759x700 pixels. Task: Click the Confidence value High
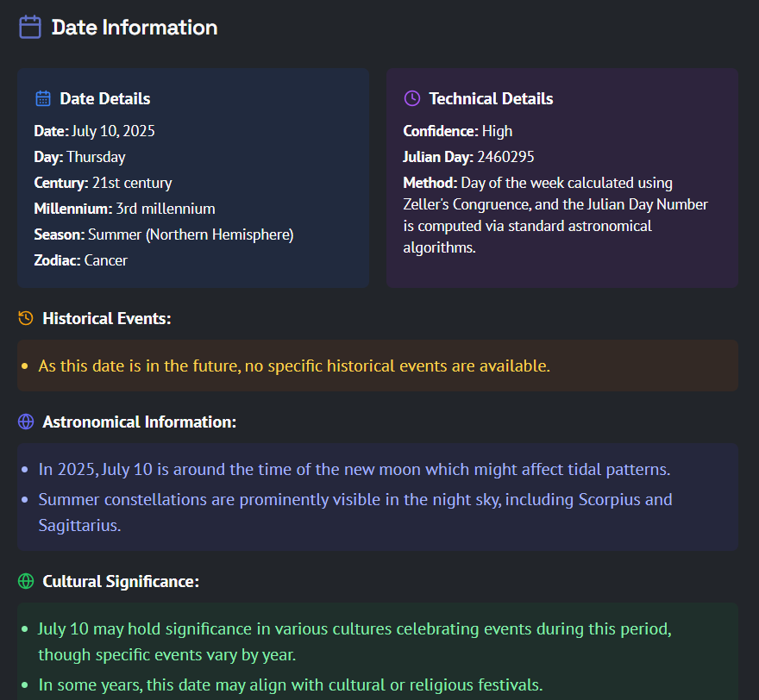pyautogui.click(x=497, y=131)
